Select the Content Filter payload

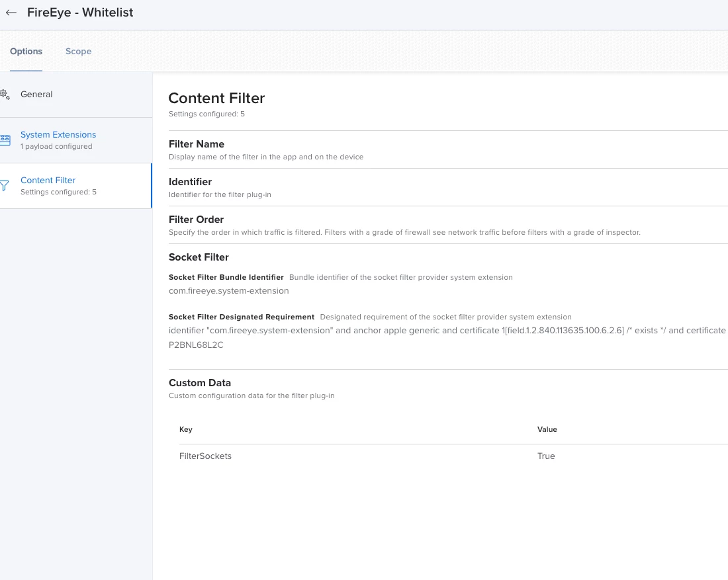76,186
